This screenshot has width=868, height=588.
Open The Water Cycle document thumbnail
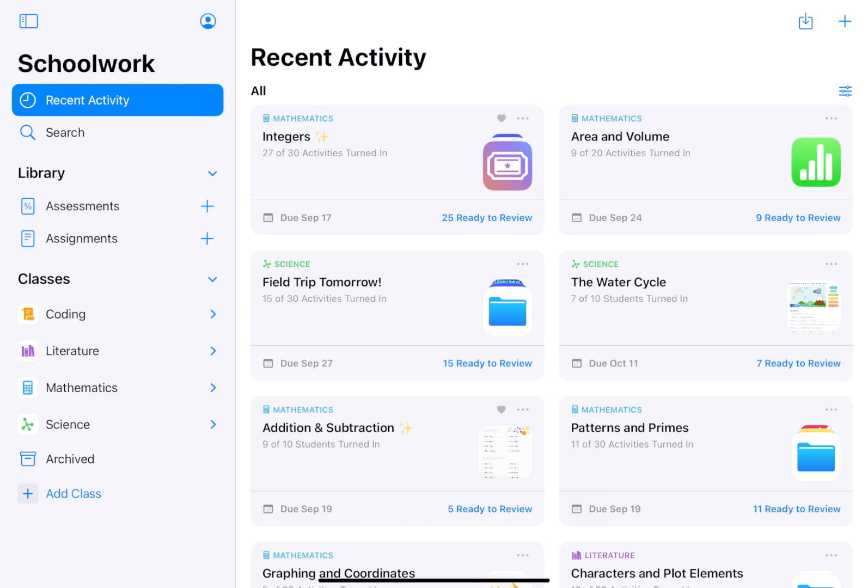pos(815,307)
